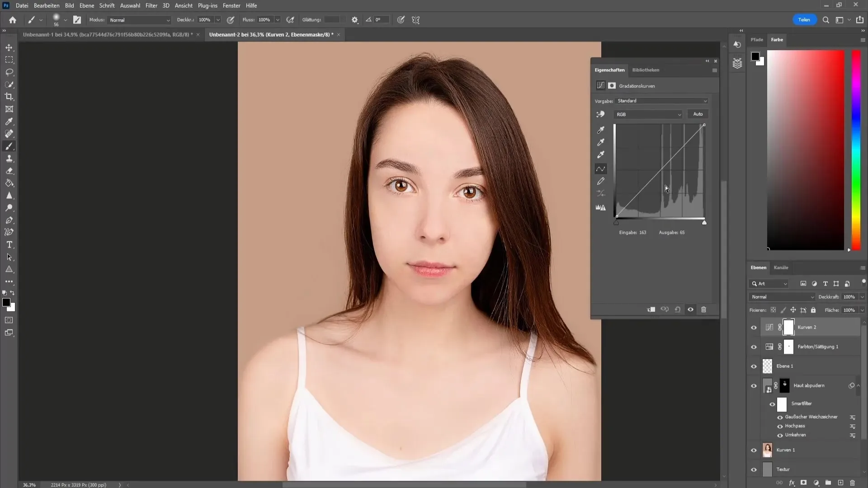Toggle symmetry paint butterfly icon
This screenshot has width=868, height=488.
416,20
